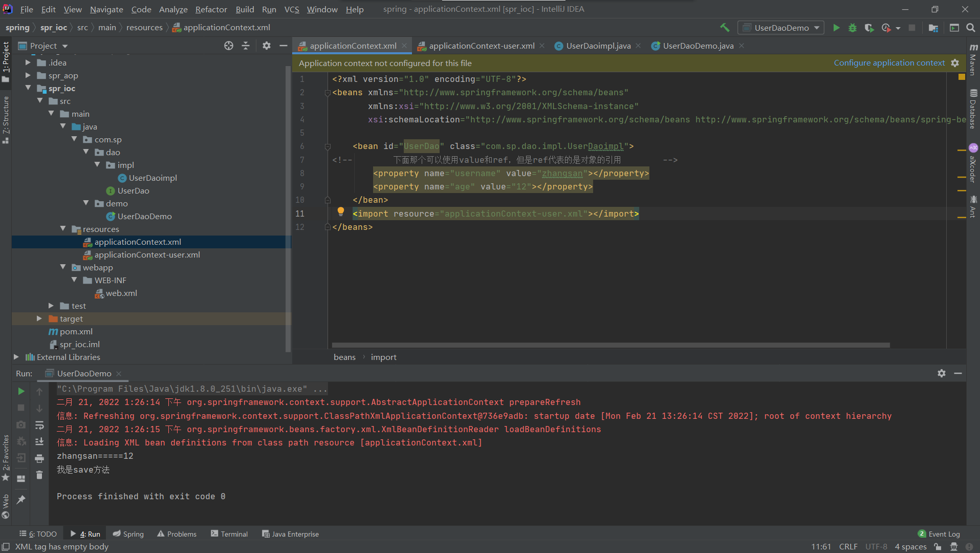This screenshot has height=553, width=980.
Task: Click the green Run button in top toolbar
Action: [x=836, y=28]
